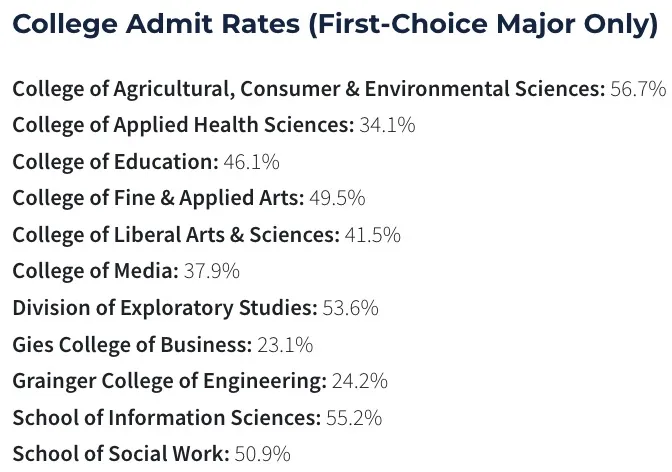Image resolution: width=672 pixels, height=472 pixels.
Task: Select College of Liberal Arts & Sciences
Action: point(176,235)
